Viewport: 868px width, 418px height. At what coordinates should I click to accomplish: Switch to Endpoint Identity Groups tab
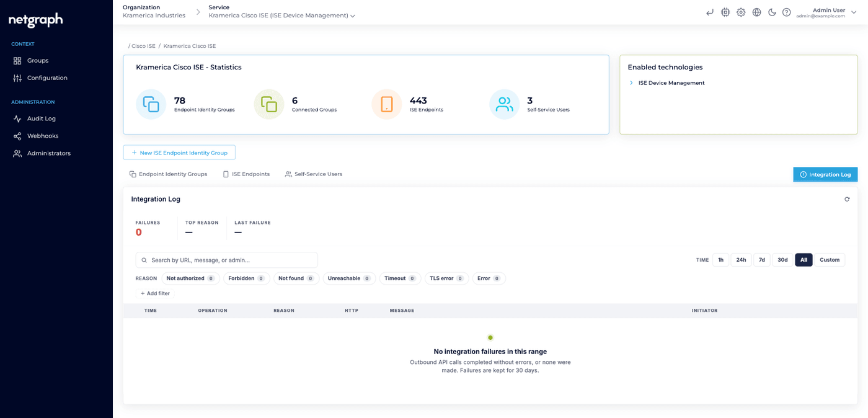[168, 174]
